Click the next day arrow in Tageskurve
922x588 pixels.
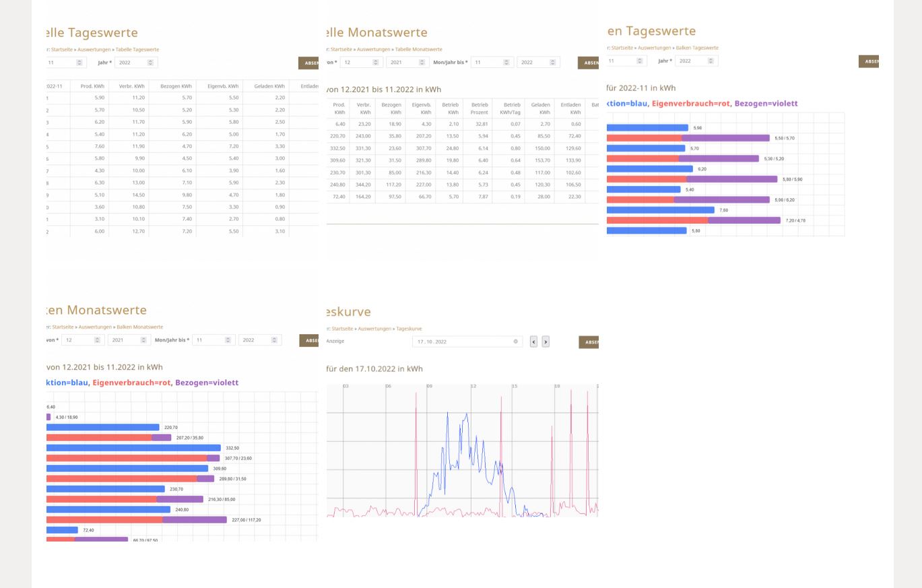click(x=546, y=341)
